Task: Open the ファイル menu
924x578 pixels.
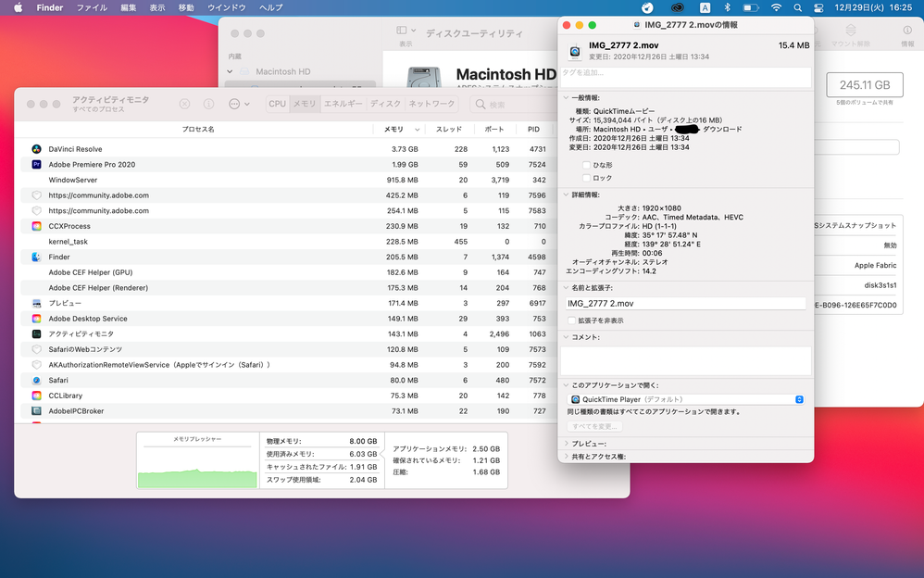Action: tap(92, 7)
